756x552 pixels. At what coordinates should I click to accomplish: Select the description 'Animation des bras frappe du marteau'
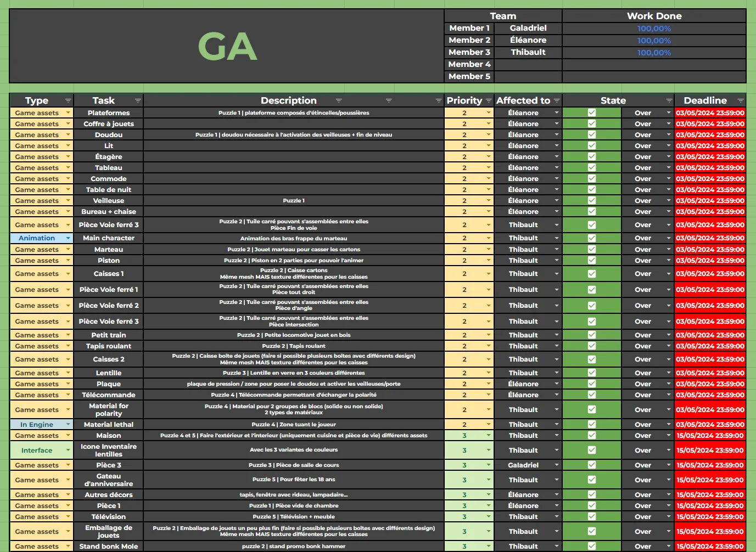tap(294, 238)
